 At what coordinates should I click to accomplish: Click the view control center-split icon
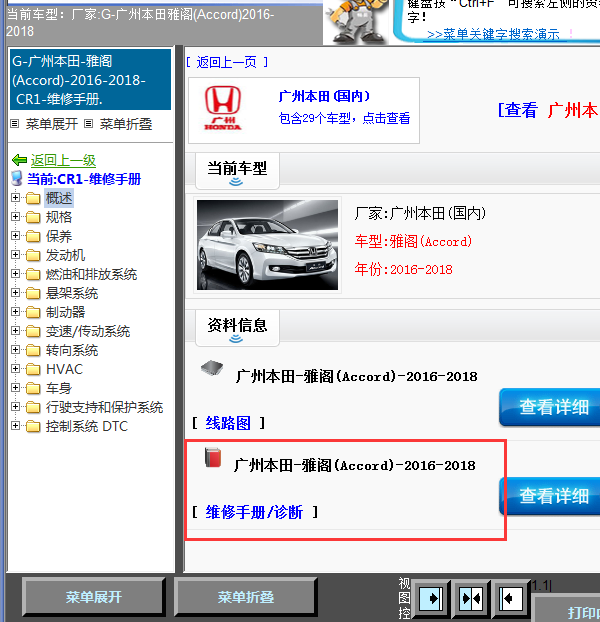(471, 598)
